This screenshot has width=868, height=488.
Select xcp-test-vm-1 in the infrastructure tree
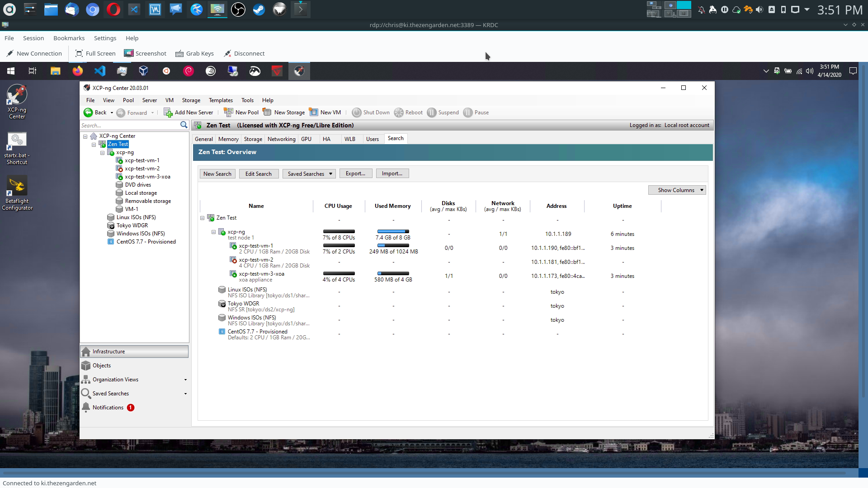(x=142, y=160)
